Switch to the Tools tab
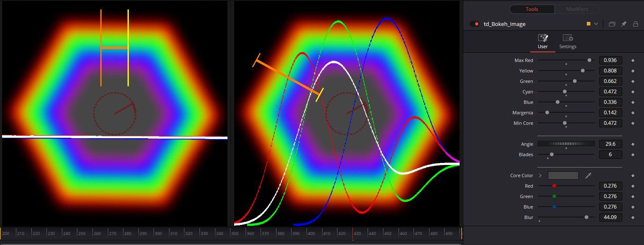Screen dimensions: 644x245 (x=532, y=9)
